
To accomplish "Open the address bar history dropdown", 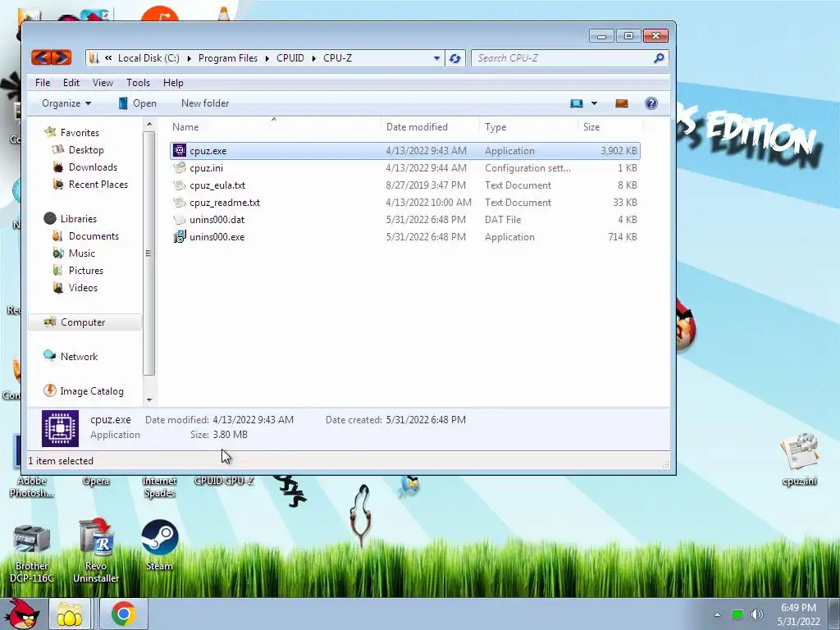I will coord(436,58).
